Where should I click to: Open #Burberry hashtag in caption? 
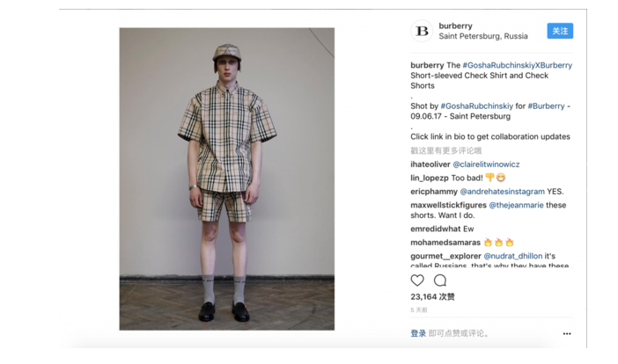546,106
